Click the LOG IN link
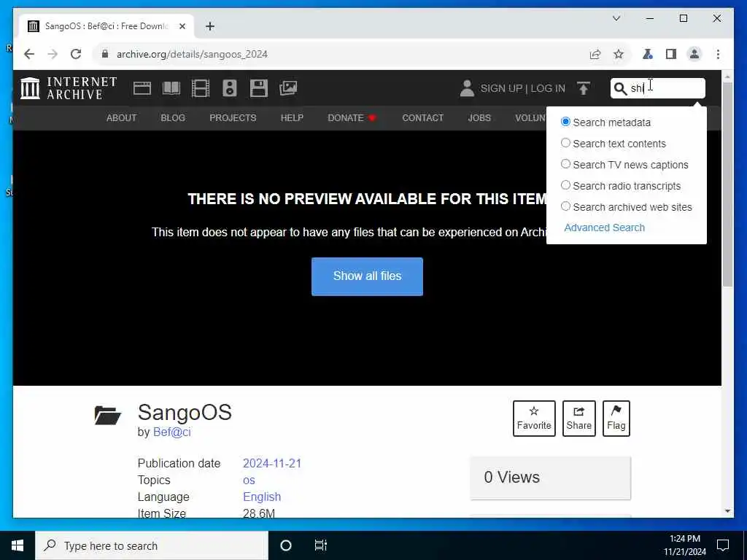Screen dimensions: 747x560 tap(548, 88)
